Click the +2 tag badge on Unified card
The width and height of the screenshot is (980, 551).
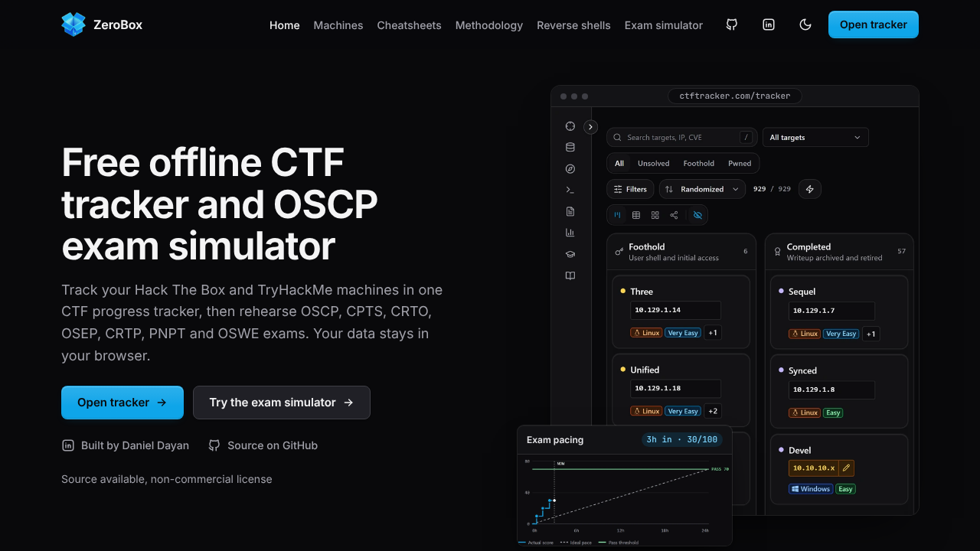713,411
